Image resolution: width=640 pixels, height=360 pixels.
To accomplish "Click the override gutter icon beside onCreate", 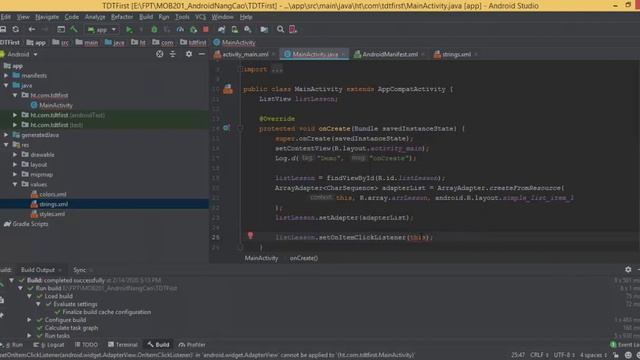I will point(226,128).
